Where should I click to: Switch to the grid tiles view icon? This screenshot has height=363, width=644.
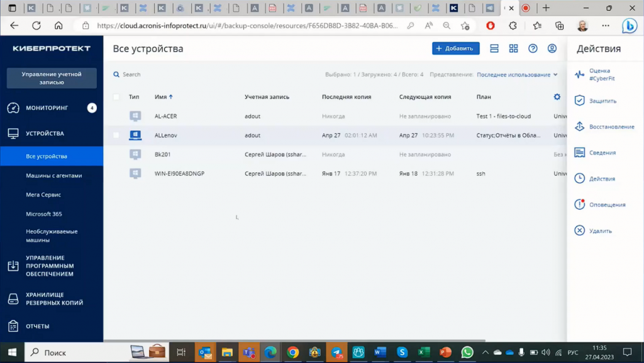(x=513, y=48)
